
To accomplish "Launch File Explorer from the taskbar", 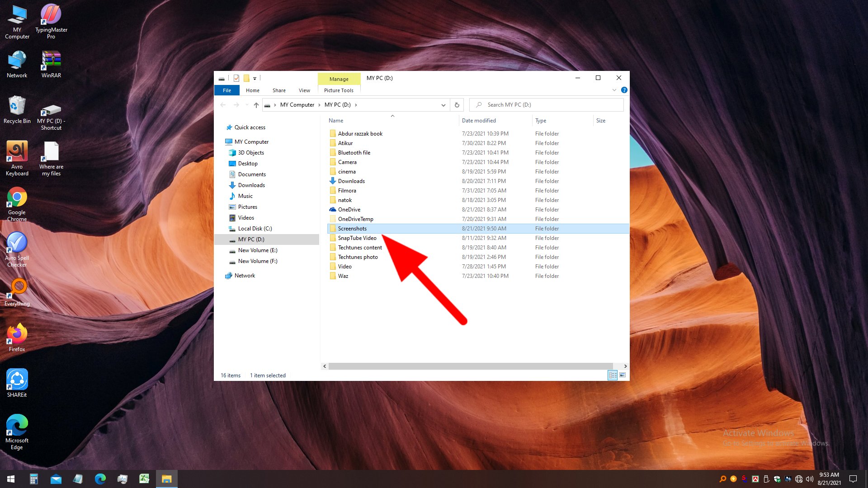I will pos(166,479).
